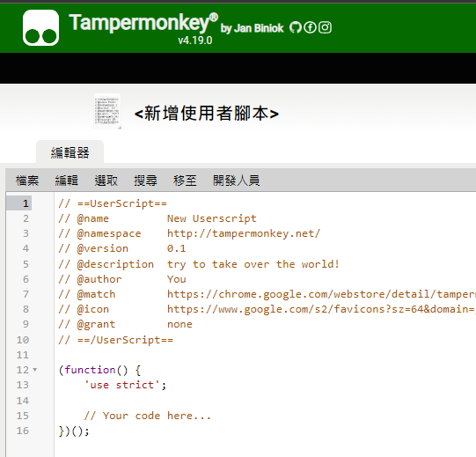Click the '0.1' version value
476x457 pixels.
(x=176, y=248)
